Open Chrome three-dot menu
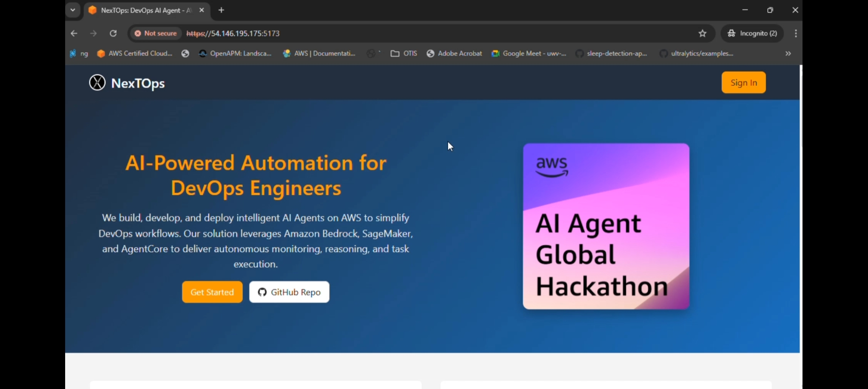This screenshot has width=868, height=389. coord(796,33)
